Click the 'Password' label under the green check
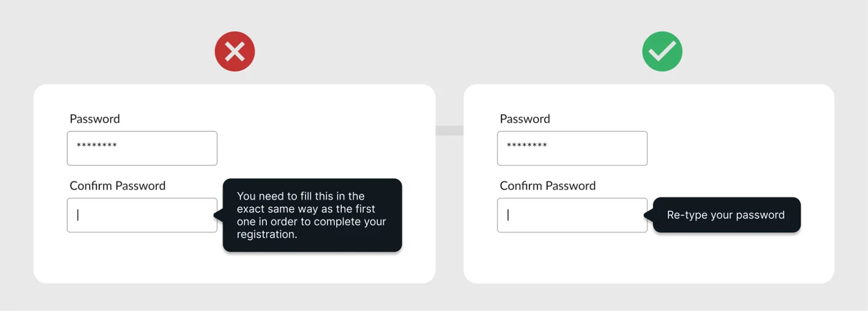 click(525, 119)
